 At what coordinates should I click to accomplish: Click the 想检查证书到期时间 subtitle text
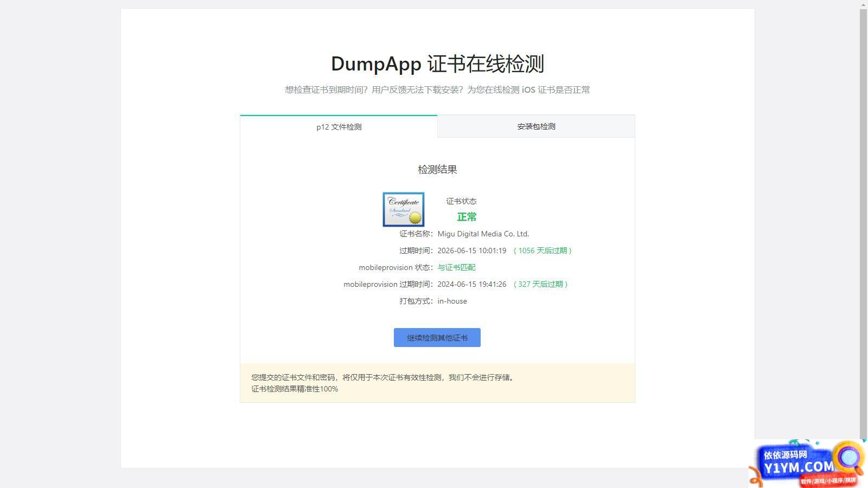(437, 89)
